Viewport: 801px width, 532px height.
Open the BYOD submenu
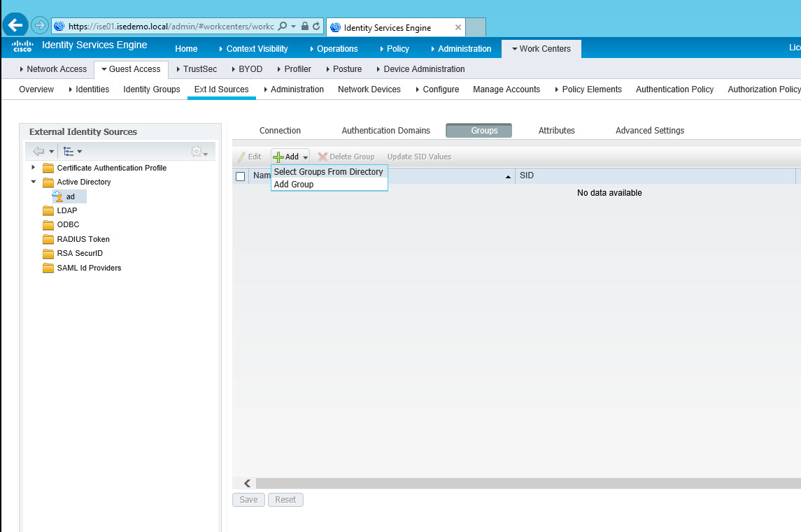[247, 69]
